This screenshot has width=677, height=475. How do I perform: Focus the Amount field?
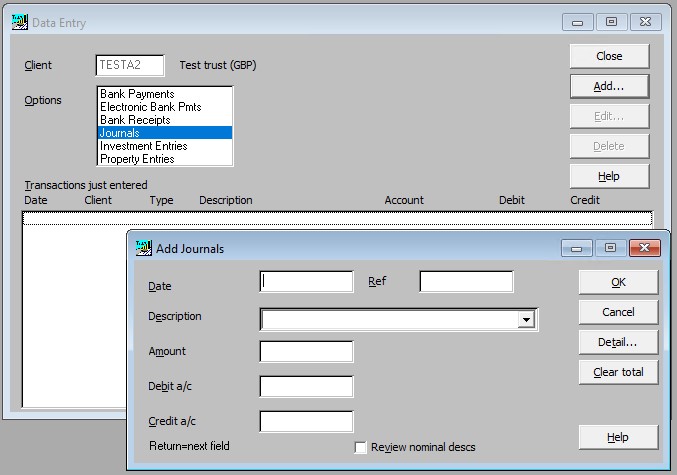click(x=307, y=352)
